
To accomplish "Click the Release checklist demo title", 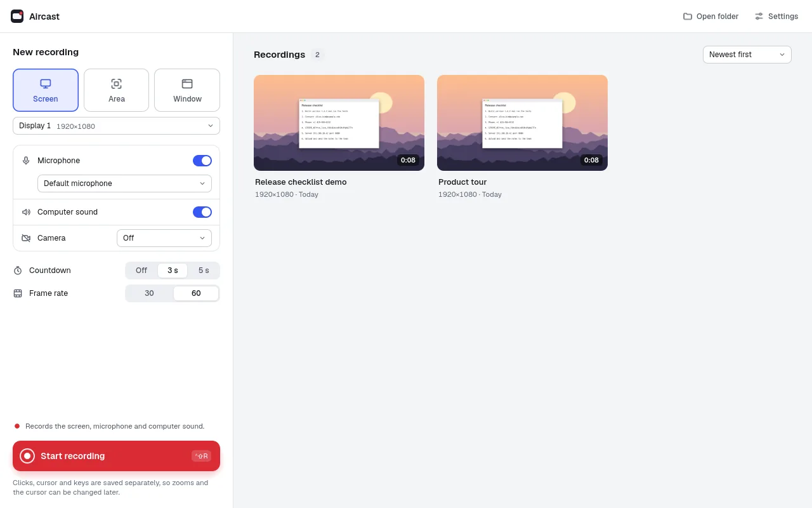I will (301, 182).
